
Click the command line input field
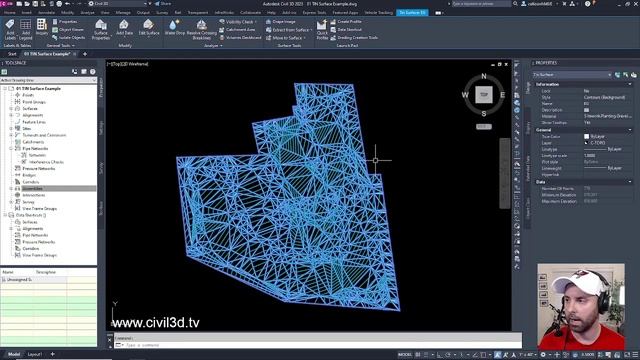pos(318,345)
